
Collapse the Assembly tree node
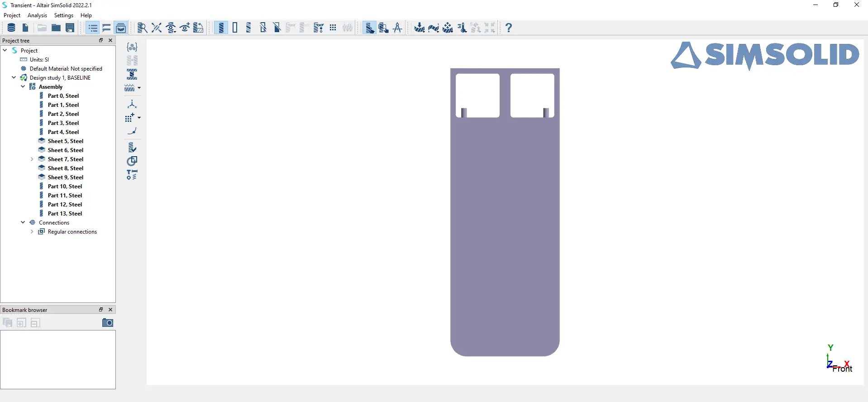point(23,87)
